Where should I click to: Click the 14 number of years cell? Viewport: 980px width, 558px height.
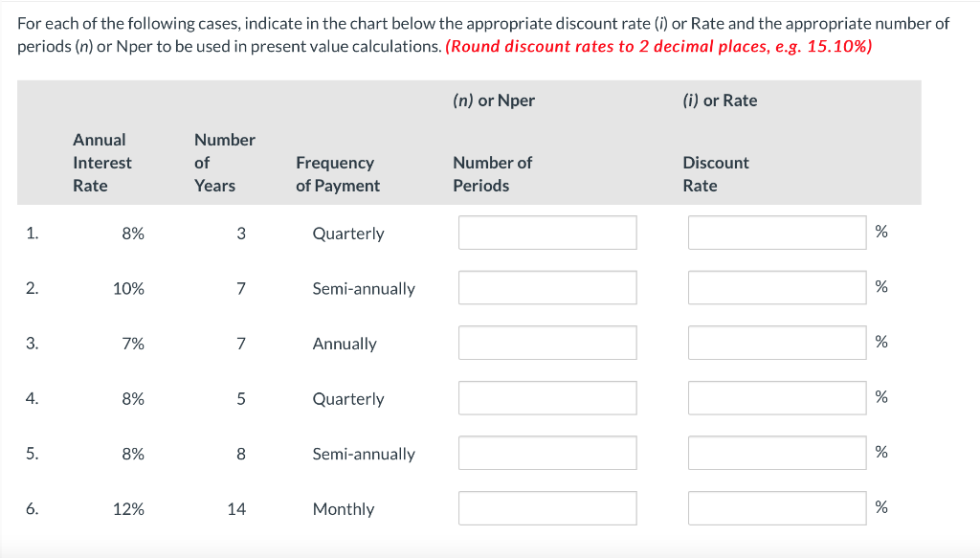coord(236,509)
